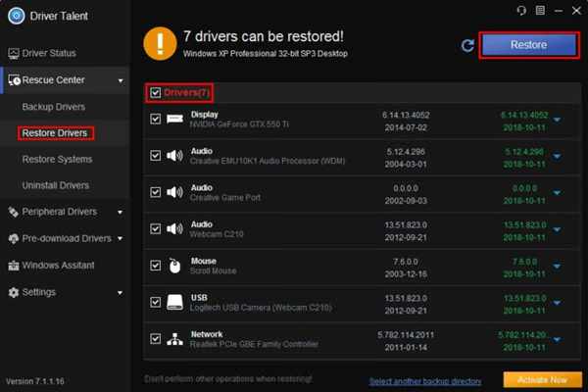Expand version dropdown for Scroll Mouse
This screenshot has height=392, width=588.
[557, 266]
